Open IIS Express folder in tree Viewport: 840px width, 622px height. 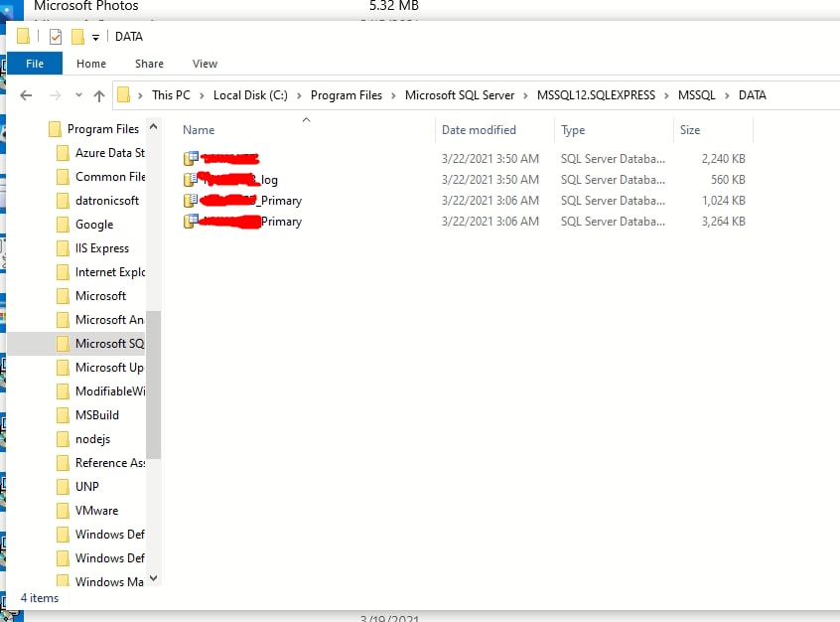[102, 248]
